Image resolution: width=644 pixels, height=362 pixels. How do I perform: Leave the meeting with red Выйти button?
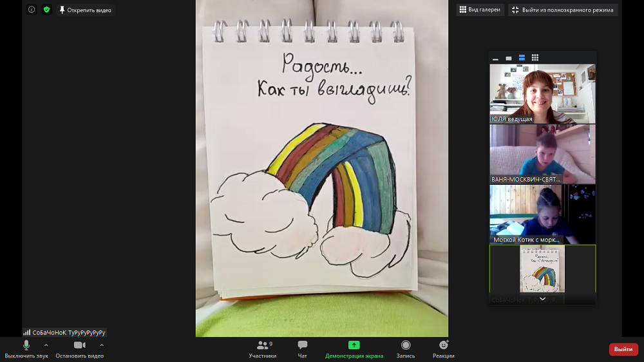point(623,349)
